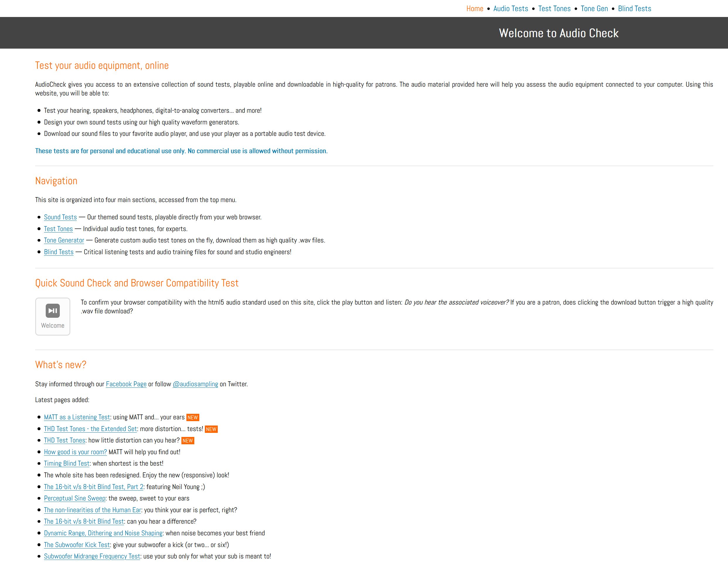Click the non-linearities of the Human Ear link
The height and width of the screenshot is (562, 728).
pyautogui.click(x=93, y=510)
